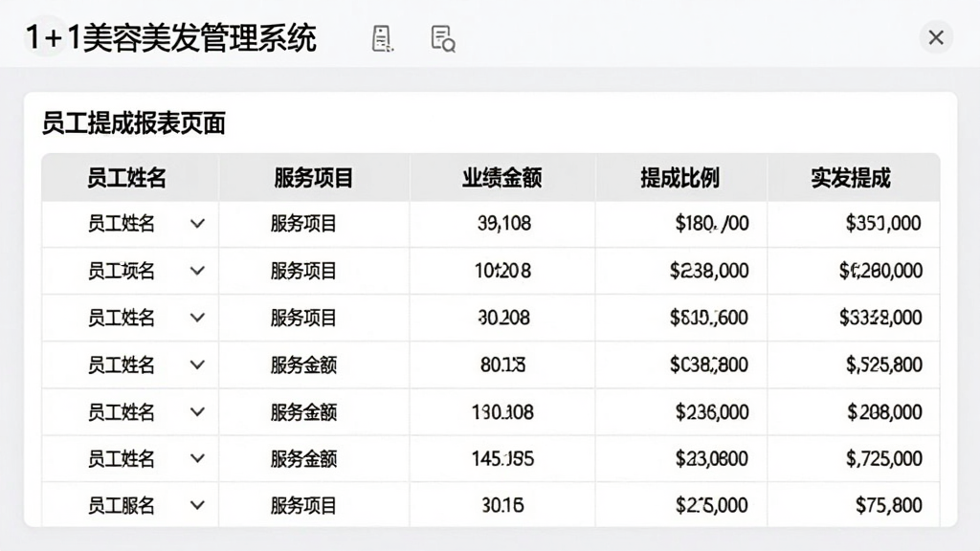Expand the first row employee name dropdown
The width and height of the screenshot is (980, 551).
pos(197,224)
